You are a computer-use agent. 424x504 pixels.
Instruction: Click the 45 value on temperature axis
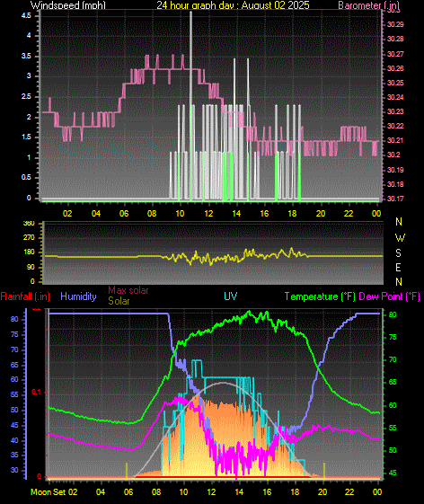(393, 473)
